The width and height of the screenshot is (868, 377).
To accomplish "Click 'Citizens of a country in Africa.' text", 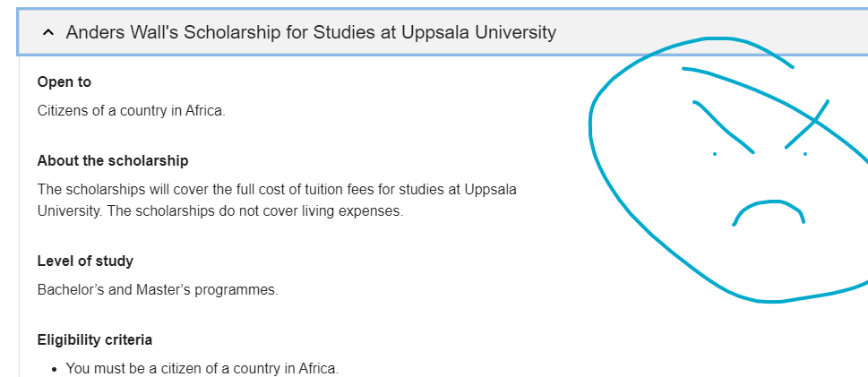I will click(x=131, y=111).
